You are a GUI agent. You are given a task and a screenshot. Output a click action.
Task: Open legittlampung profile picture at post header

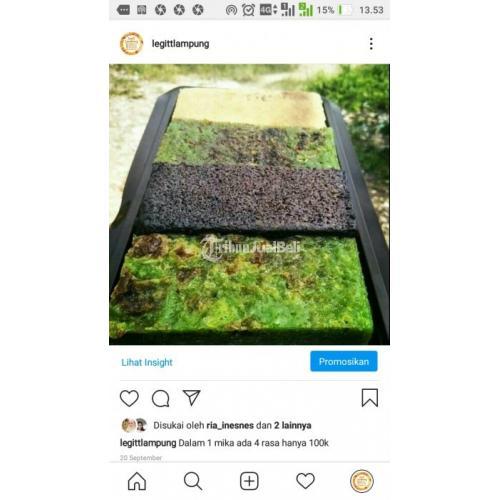[x=132, y=44]
